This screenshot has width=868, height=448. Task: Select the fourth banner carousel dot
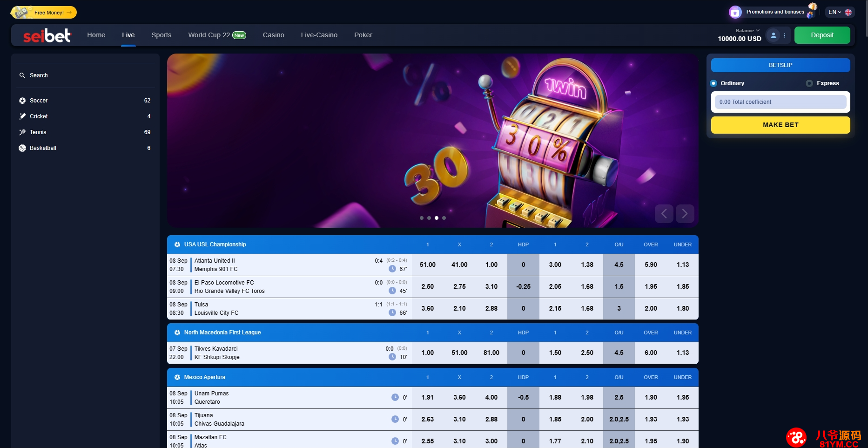coord(444,218)
